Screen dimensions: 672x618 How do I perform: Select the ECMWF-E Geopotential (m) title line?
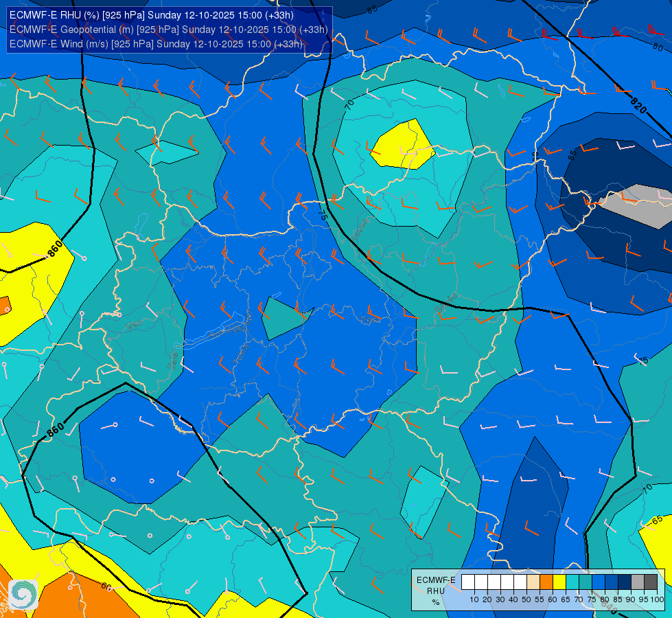[x=168, y=30]
